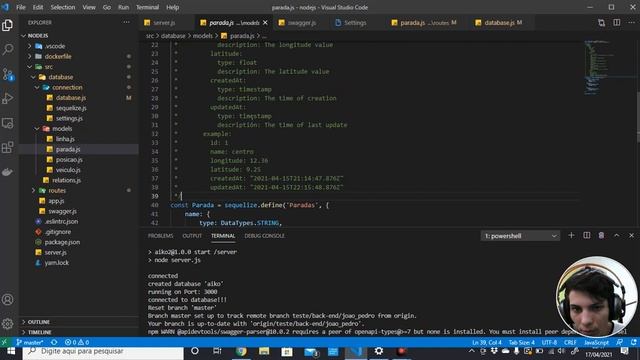This screenshot has height=360, width=640.
Task: Switch to swagger.js editor tab
Action: coord(302,23)
